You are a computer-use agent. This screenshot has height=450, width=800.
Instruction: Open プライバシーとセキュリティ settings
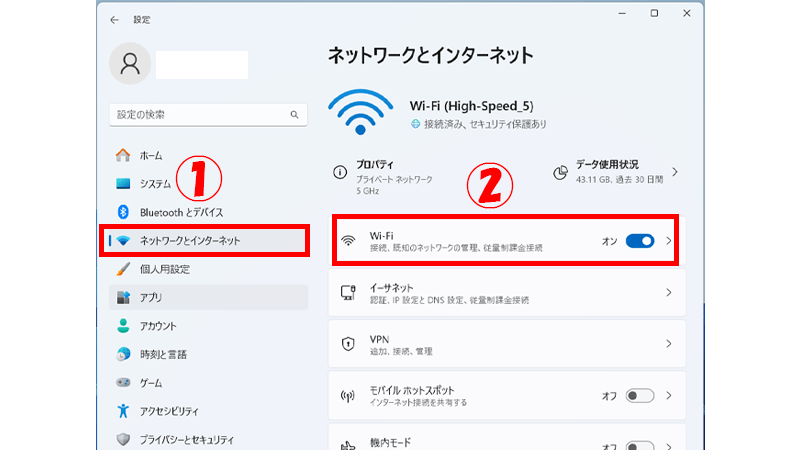[x=208, y=439]
